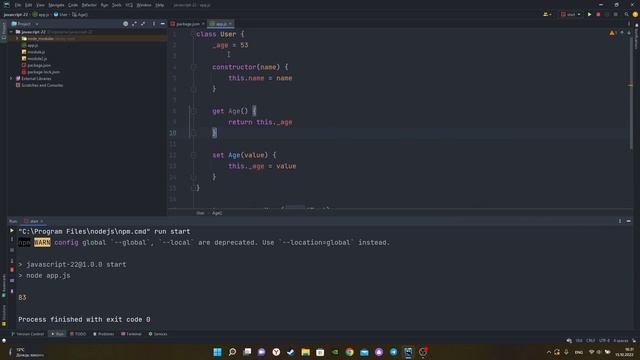
Task: Open Project panel options menu
Action: point(154,24)
